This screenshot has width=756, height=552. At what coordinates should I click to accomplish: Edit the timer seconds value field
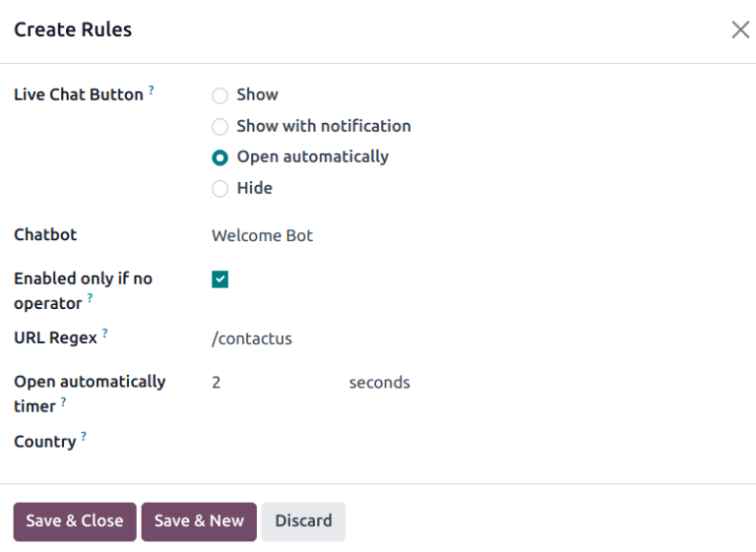[271, 383]
